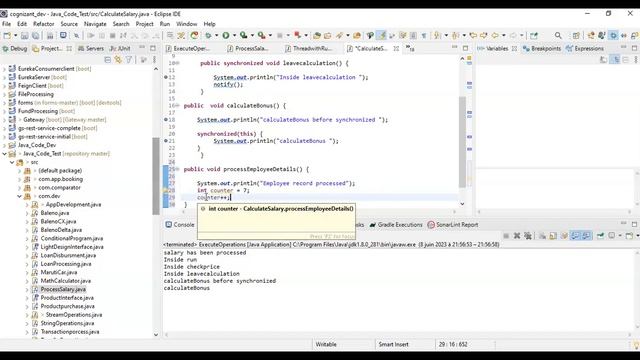This screenshot has height=360, width=640.
Task: Click the Save All toolbar icon
Action: click(x=36, y=36)
